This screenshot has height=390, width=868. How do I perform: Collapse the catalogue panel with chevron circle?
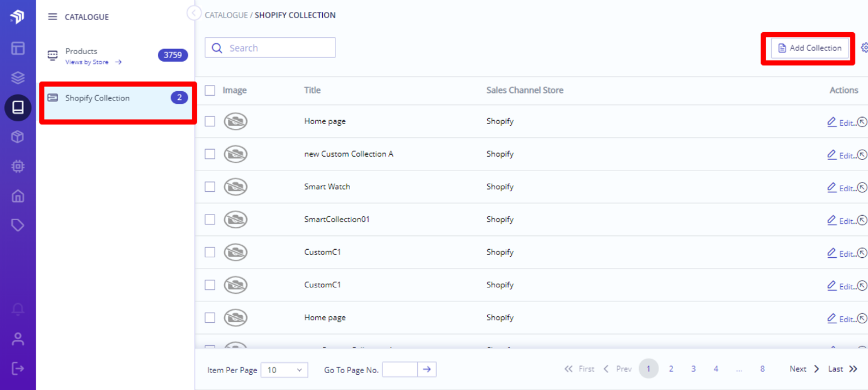coord(194,13)
